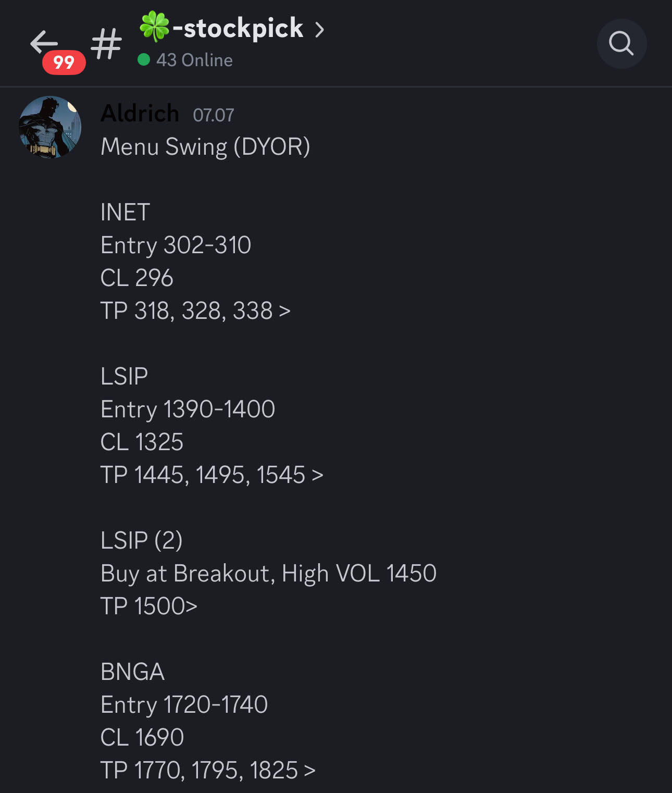Tap the TP 1770, 1795, 1825 line
This screenshot has height=793, width=672.
pyautogui.click(x=208, y=771)
